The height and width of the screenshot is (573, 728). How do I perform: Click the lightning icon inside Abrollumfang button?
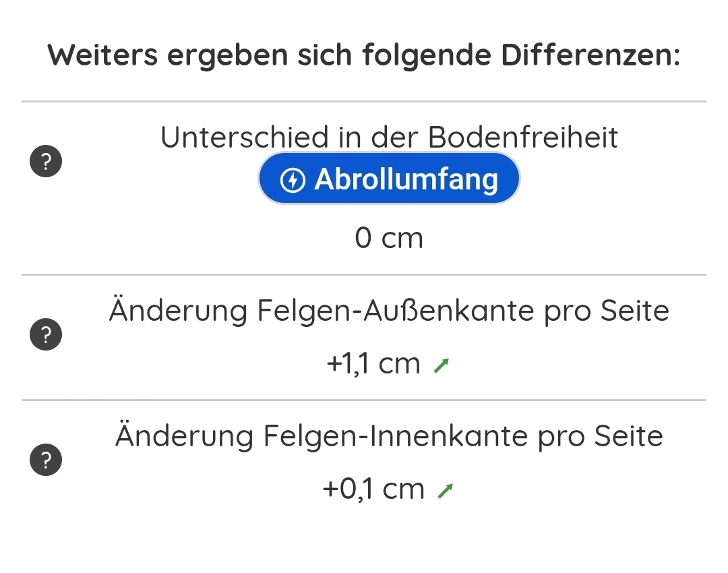click(293, 180)
